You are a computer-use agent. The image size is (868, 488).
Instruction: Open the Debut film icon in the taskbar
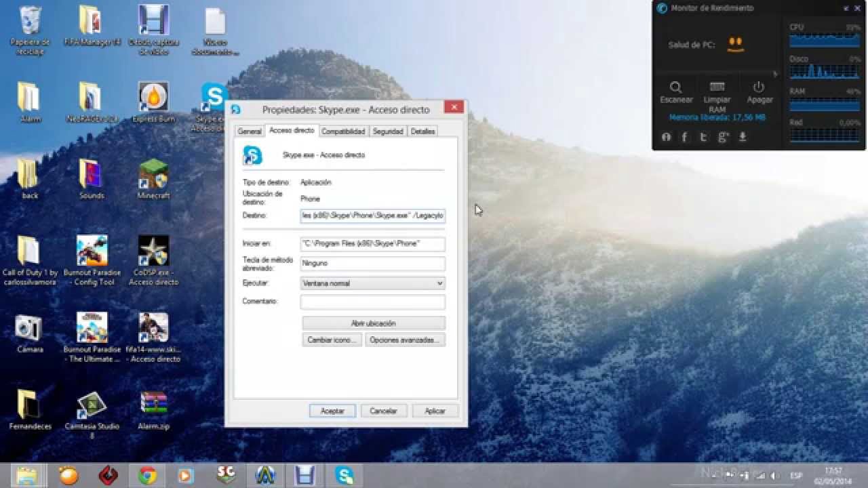[x=304, y=476]
